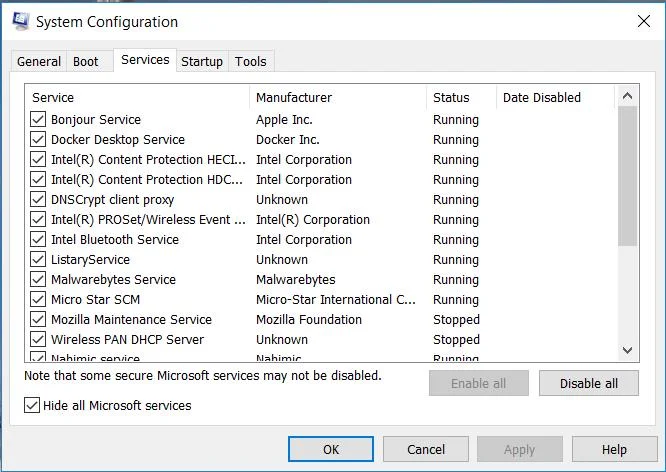Click the System Configuration title bar icon
666x472 pixels.
click(20, 21)
